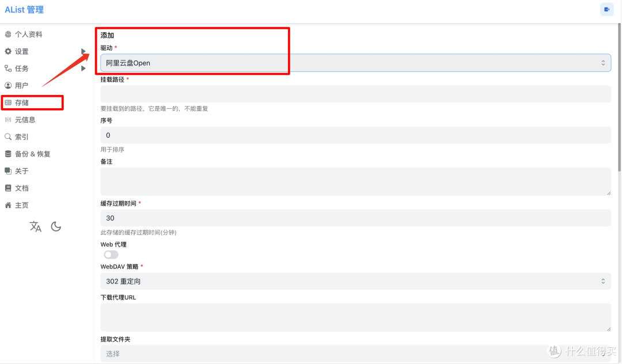Open 关于 in the sidebar
The image size is (622, 364).
[22, 170]
